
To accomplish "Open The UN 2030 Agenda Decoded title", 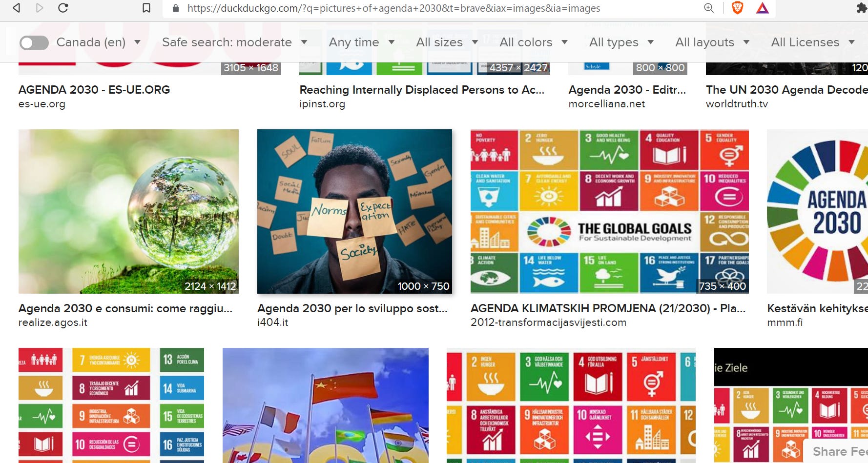I will (x=786, y=90).
